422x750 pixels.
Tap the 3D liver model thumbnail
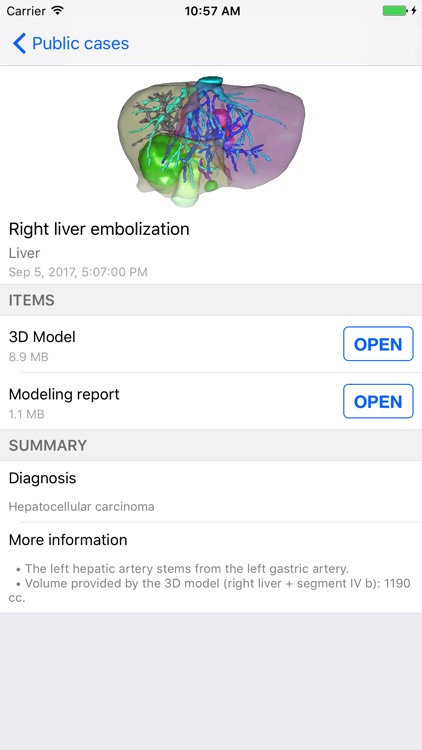211,141
